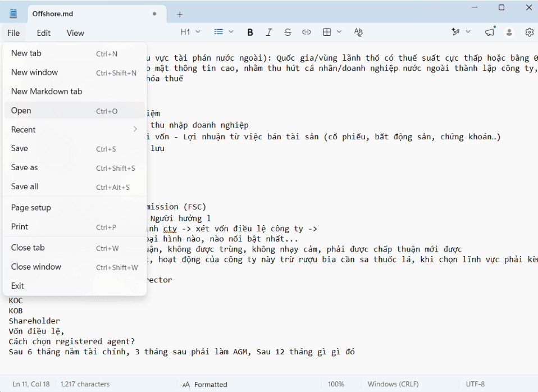Click the megaphone feedback icon
The width and height of the screenshot is (538, 392).
point(490,32)
